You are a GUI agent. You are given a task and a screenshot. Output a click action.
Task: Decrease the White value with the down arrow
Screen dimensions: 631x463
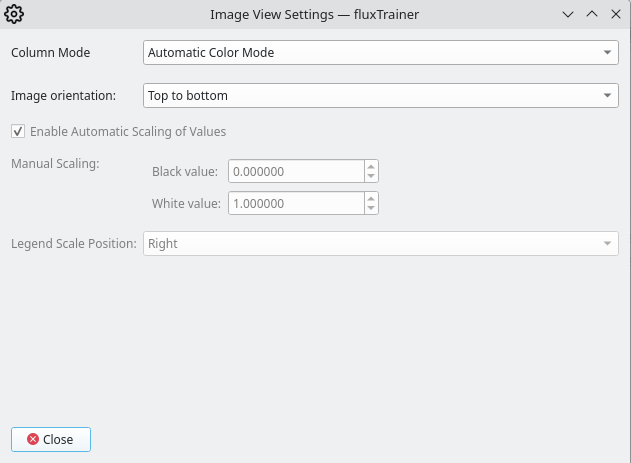coord(371,208)
